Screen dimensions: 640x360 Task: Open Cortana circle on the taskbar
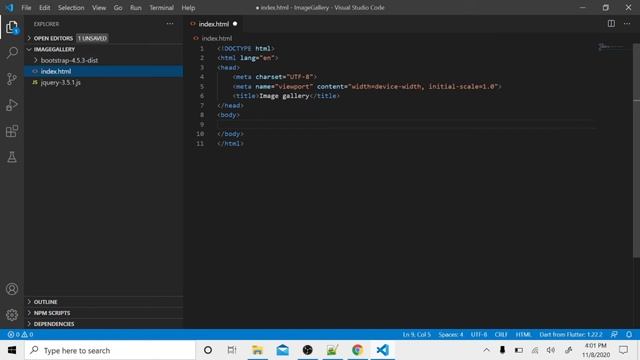click(x=208, y=350)
